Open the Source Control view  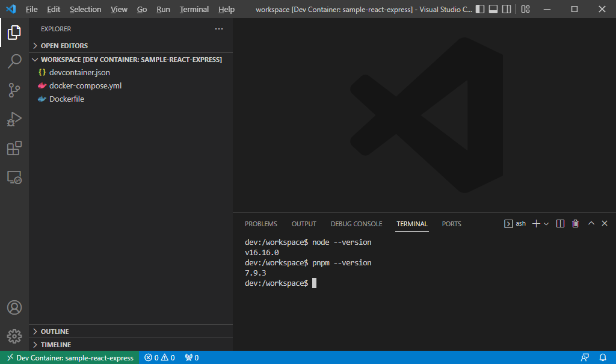pyautogui.click(x=14, y=90)
